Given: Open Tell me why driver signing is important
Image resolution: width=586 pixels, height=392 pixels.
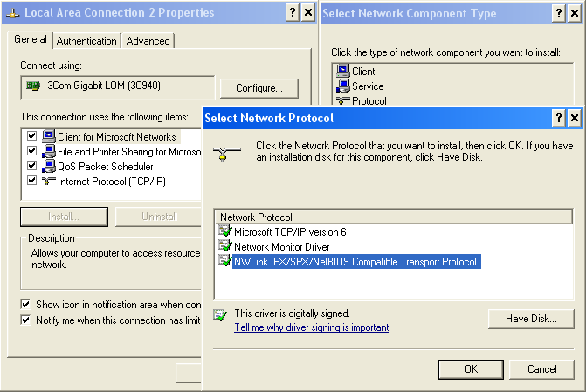Looking at the screenshot, I should (x=311, y=327).
